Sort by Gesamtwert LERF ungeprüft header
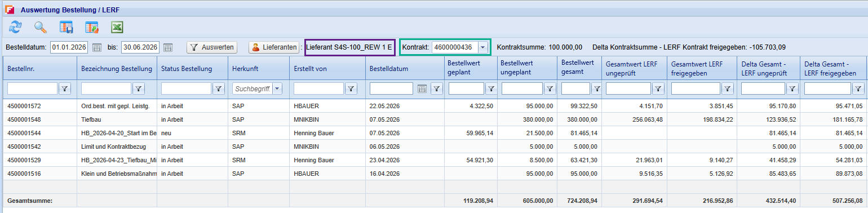 click(634, 68)
